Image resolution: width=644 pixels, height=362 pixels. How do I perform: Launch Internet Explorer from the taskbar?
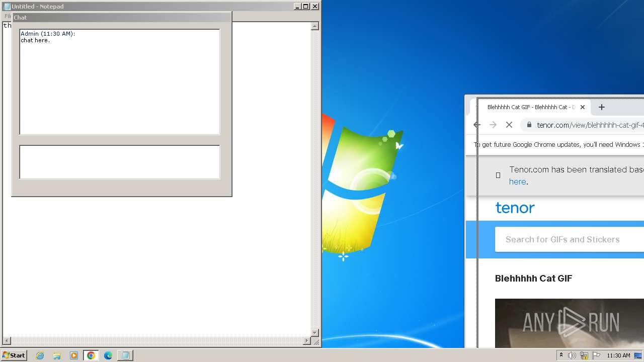40,355
